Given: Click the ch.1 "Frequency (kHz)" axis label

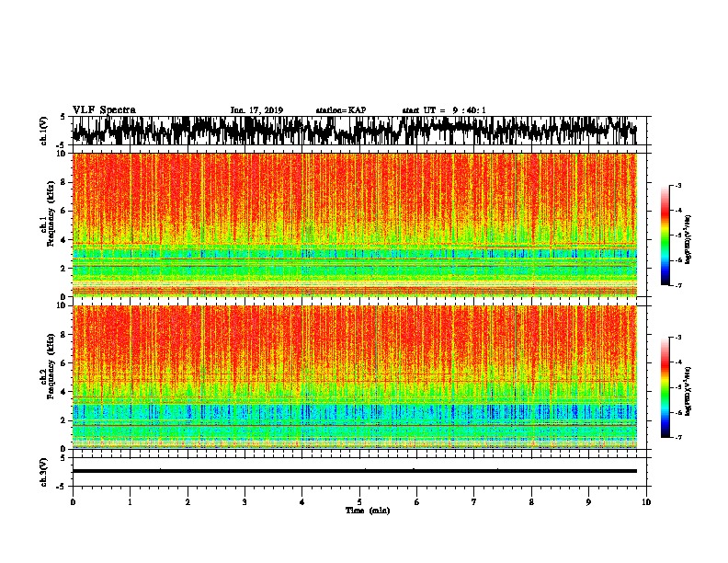Looking at the screenshot, I should point(51,213).
